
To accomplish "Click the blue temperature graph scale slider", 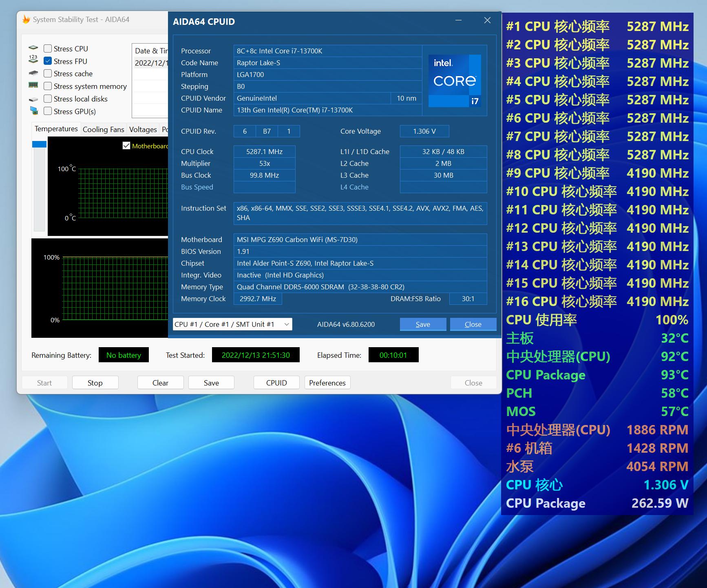I will click(x=39, y=144).
